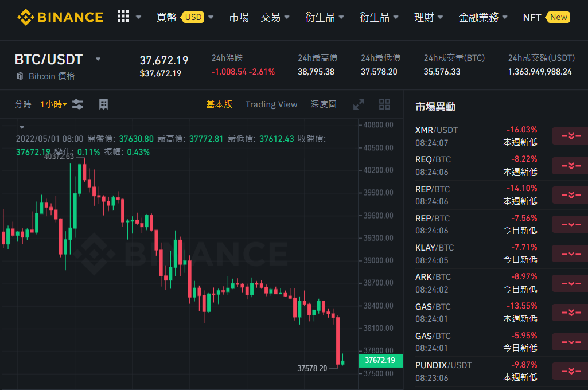Click the chart grid layout icon

(103, 104)
